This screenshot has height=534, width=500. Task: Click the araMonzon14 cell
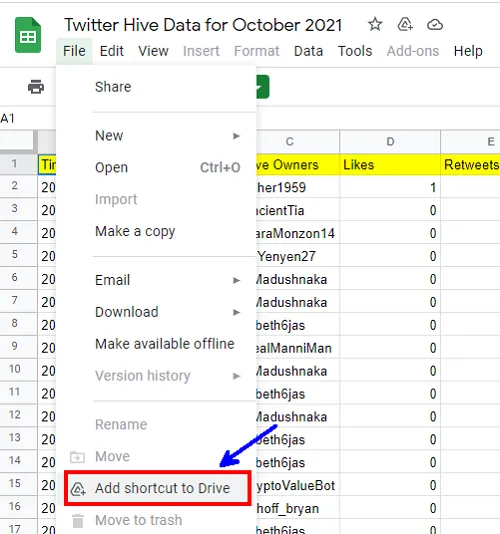point(298,233)
